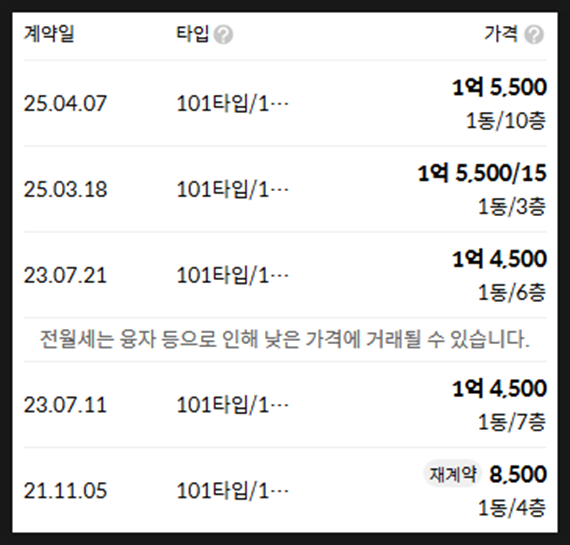Select the 계약일 column header

[x=49, y=34]
